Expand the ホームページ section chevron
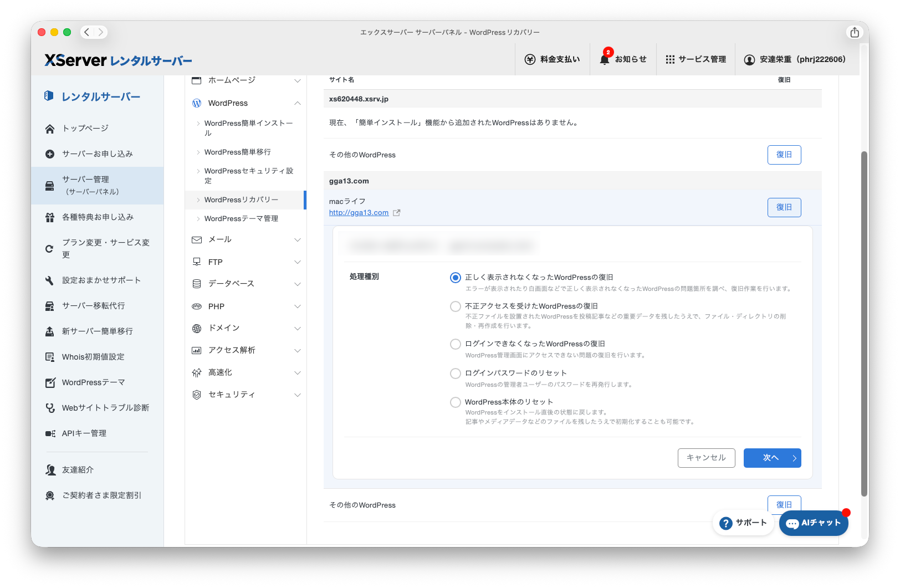Viewport: 900px width, 588px height. 298,81
